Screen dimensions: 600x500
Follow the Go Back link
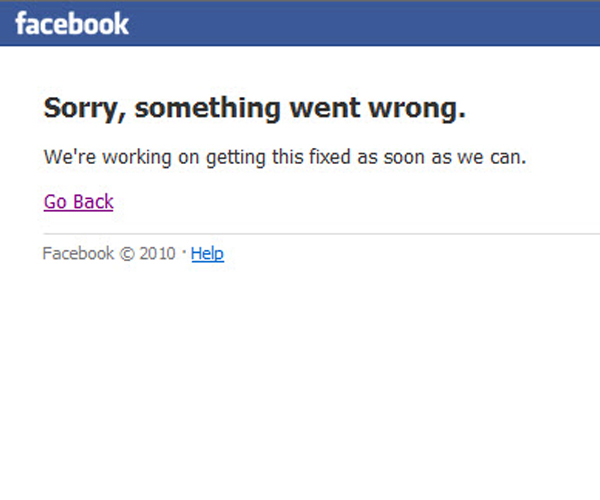click(x=78, y=202)
